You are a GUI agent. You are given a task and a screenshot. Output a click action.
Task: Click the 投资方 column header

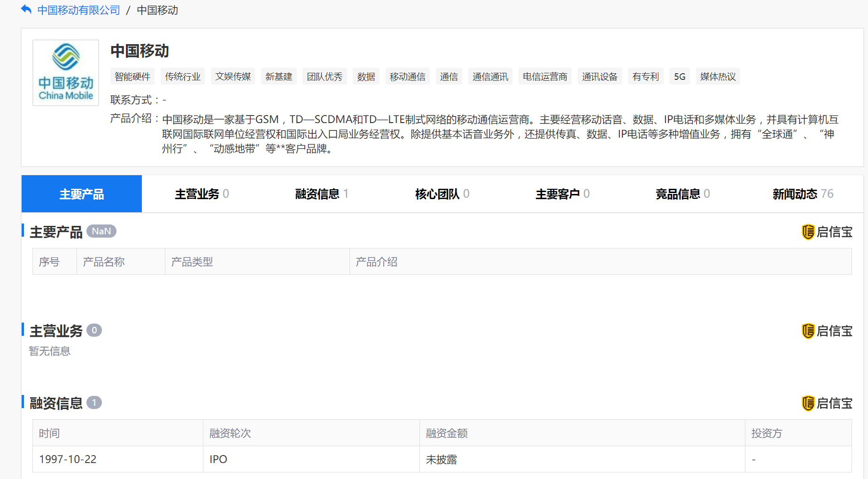tap(798, 433)
